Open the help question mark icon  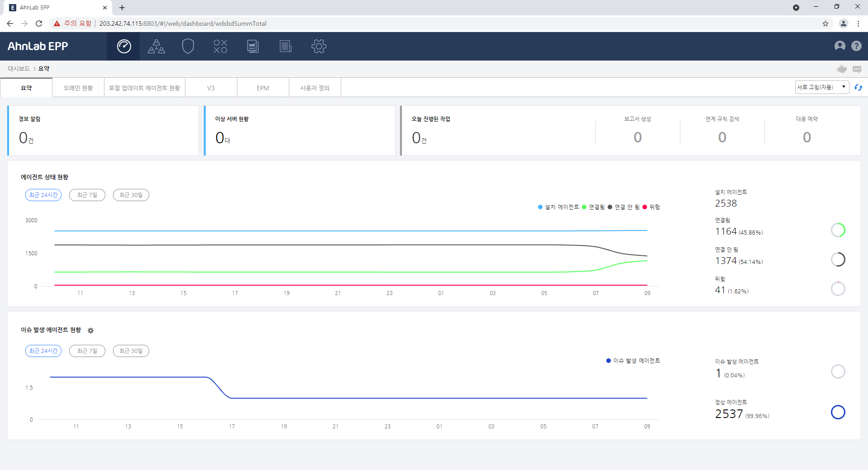[x=856, y=46]
